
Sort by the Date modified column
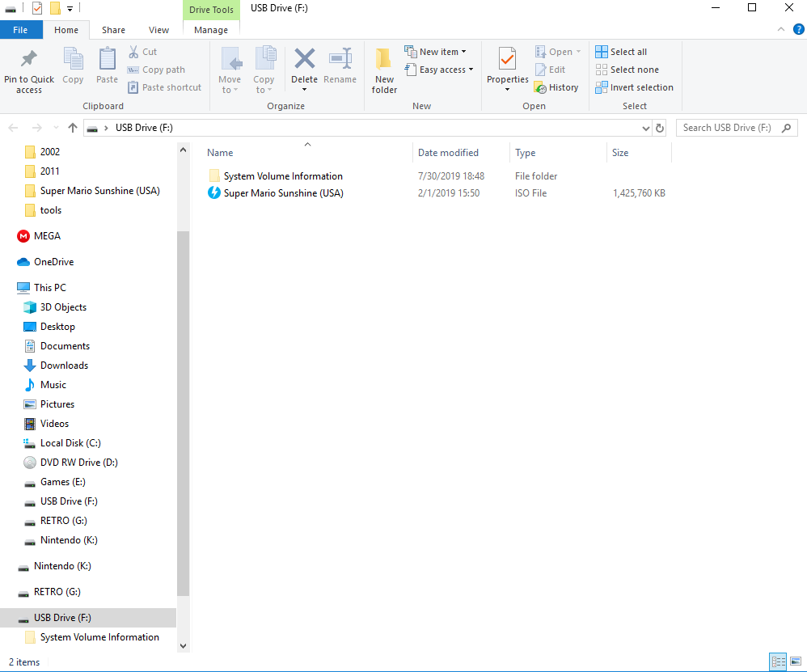448,153
